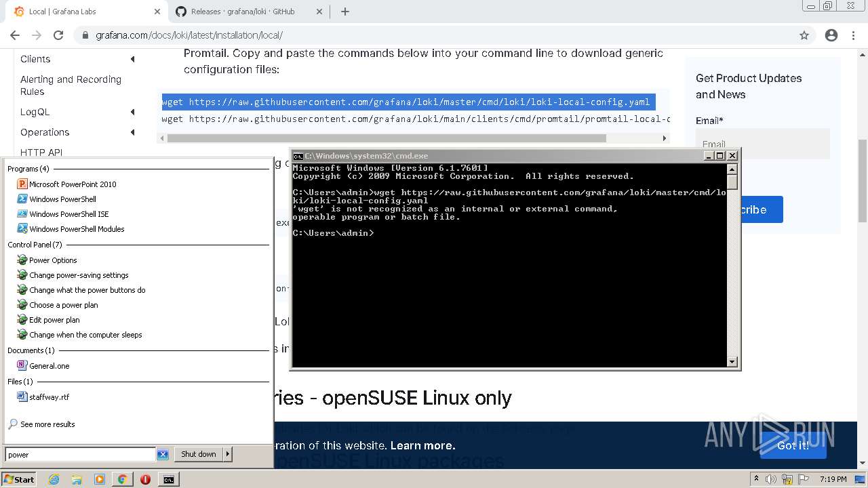Click the 7:19 PM taskbar clock
Image resolution: width=868 pixels, height=488 pixels.
(x=833, y=479)
